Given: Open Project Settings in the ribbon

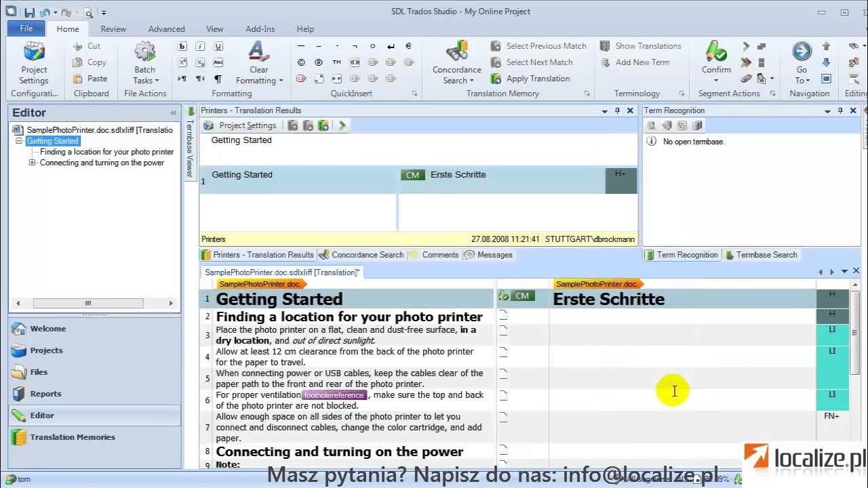Looking at the screenshot, I should [34, 63].
